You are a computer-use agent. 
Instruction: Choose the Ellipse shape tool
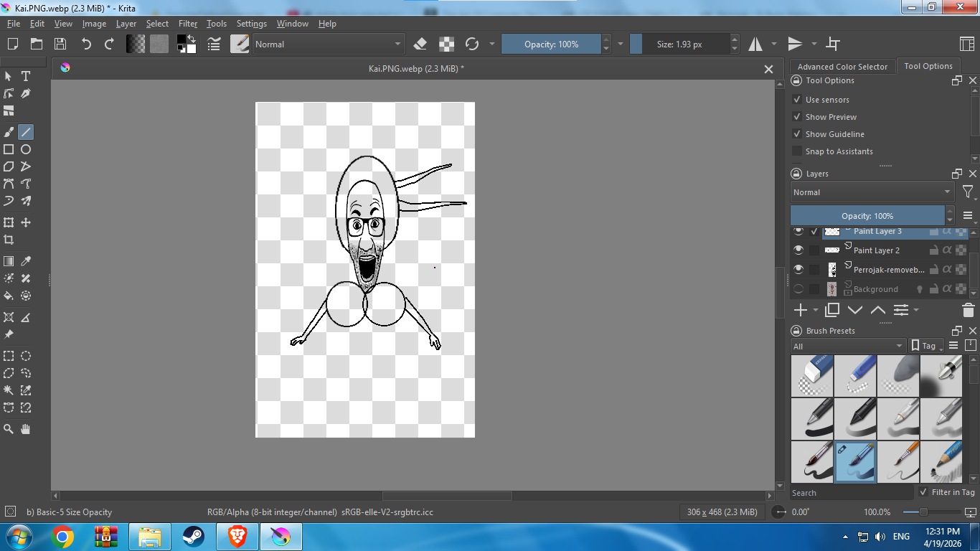(26, 149)
